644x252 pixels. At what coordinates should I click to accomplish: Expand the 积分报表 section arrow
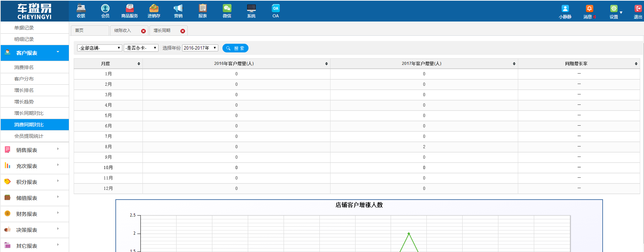pyautogui.click(x=58, y=181)
